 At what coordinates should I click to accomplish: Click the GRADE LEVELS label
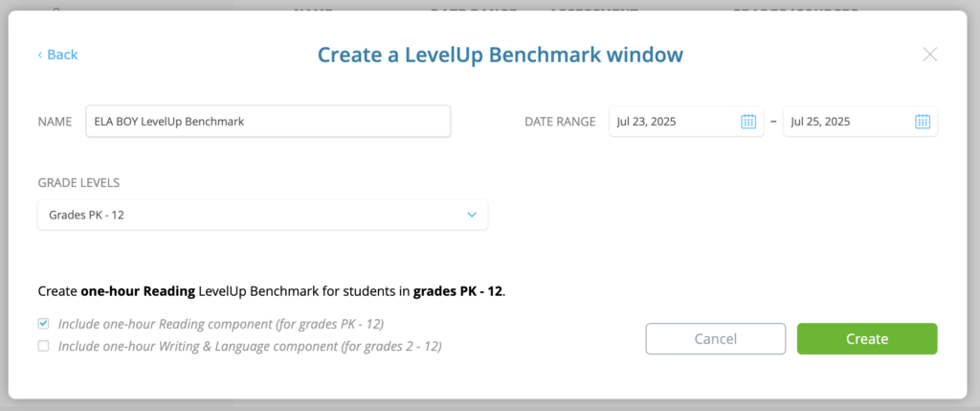point(78,183)
